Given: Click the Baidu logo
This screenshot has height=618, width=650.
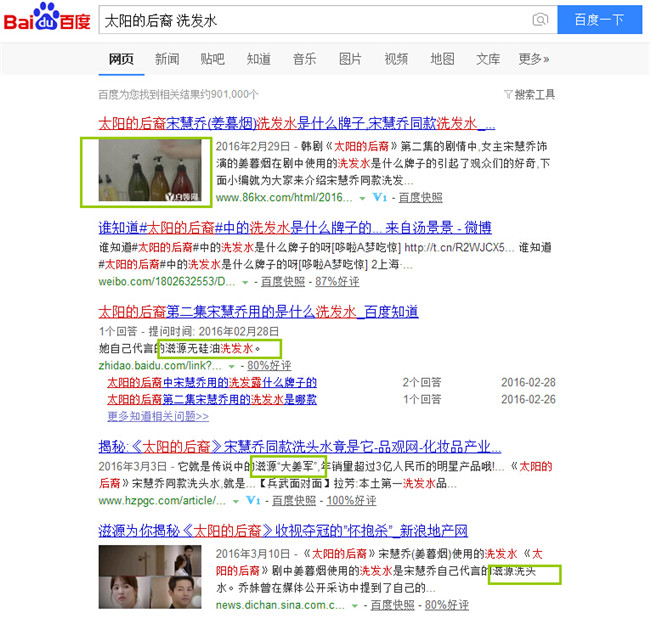Looking at the screenshot, I should (x=47, y=20).
